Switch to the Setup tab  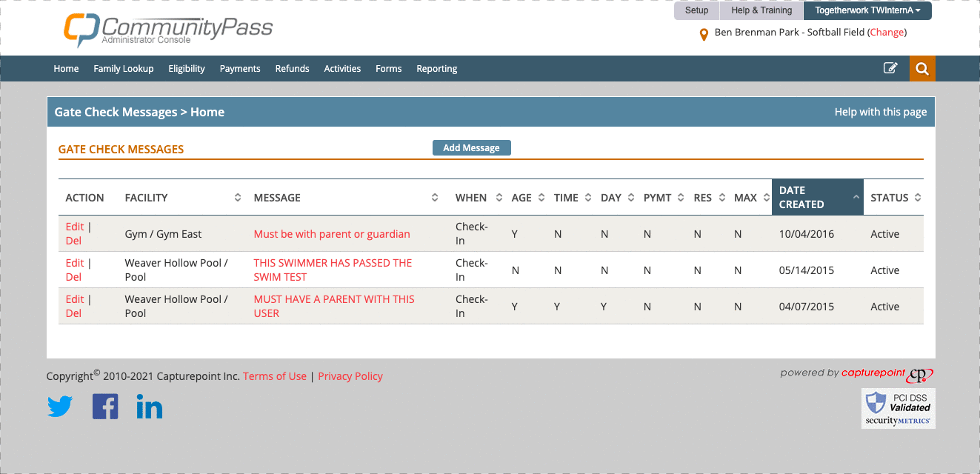coord(697,10)
